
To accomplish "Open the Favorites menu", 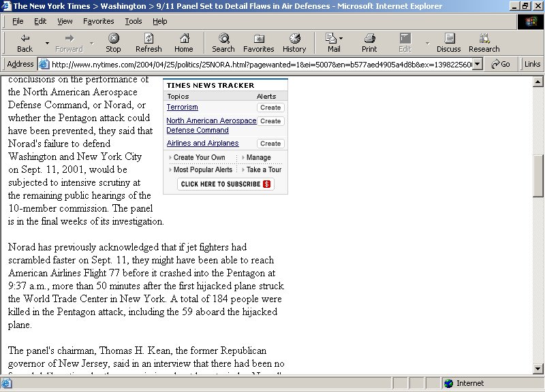I will [x=98, y=22].
